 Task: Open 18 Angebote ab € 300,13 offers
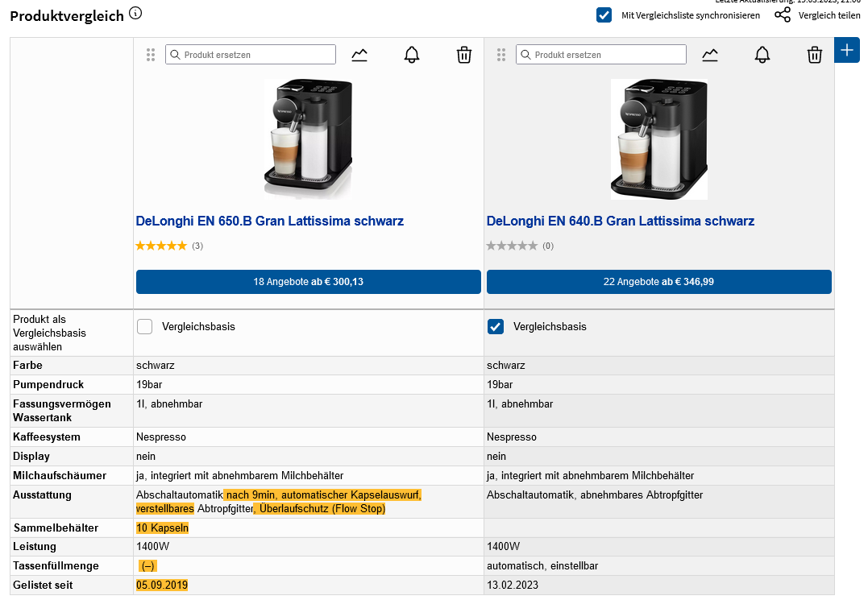click(309, 282)
